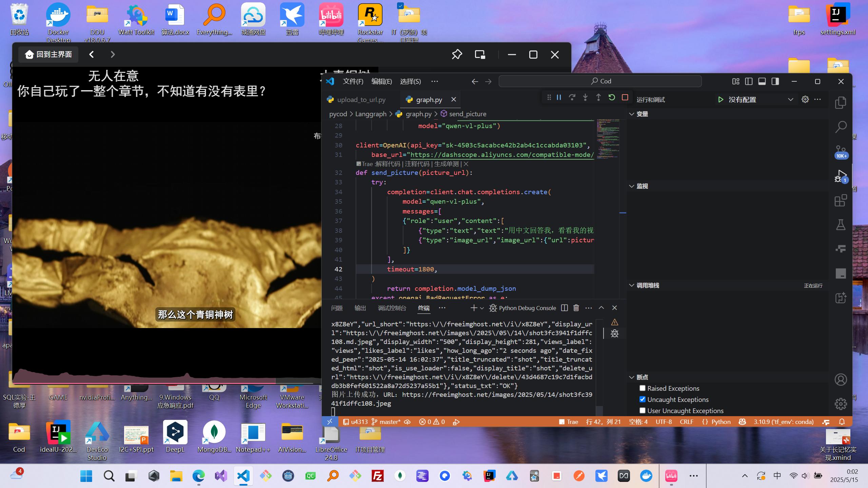
Task: Click the 生成单测 code lens link
Action: point(446,164)
